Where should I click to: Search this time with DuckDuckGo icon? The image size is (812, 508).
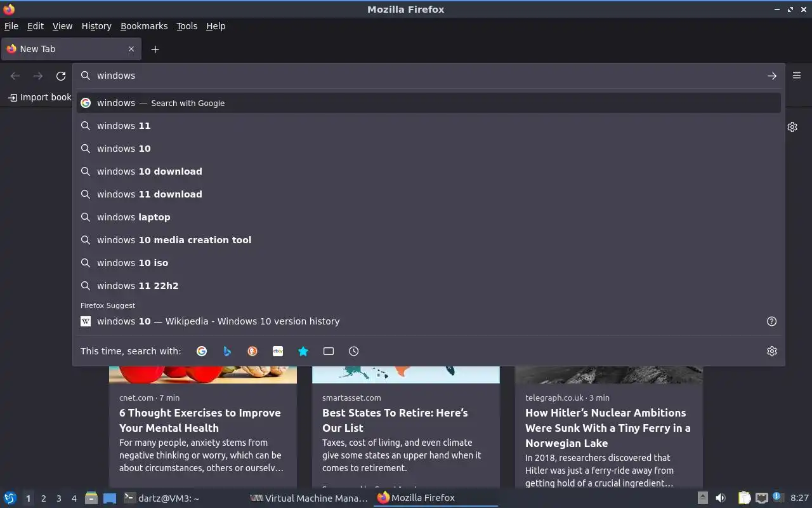(252, 351)
